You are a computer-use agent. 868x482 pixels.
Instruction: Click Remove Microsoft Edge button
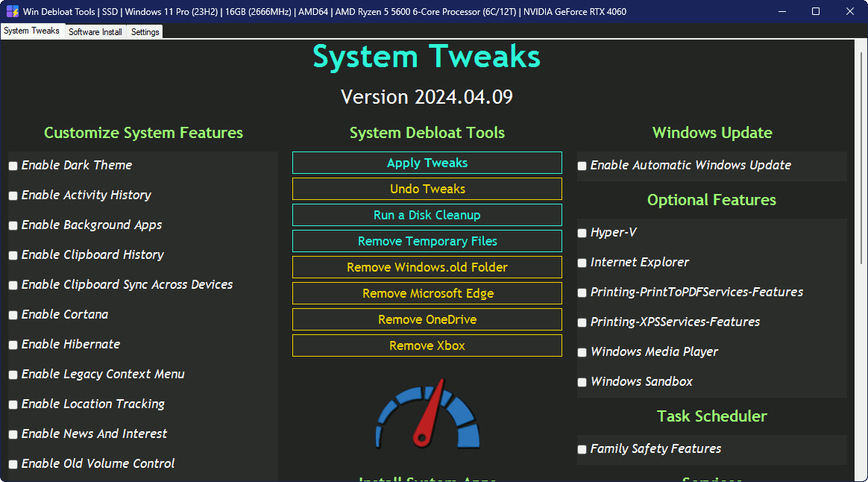[x=427, y=293]
